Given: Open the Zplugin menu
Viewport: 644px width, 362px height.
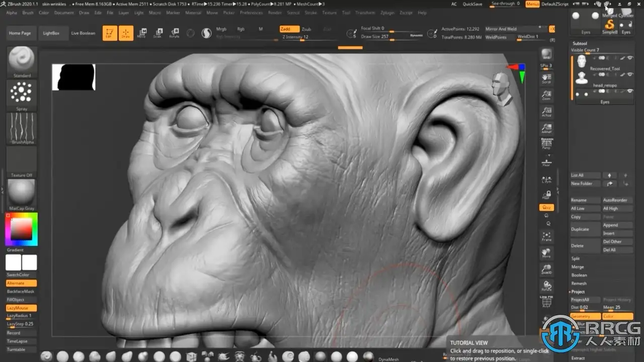Looking at the screenshot, I should coord(387,13).
